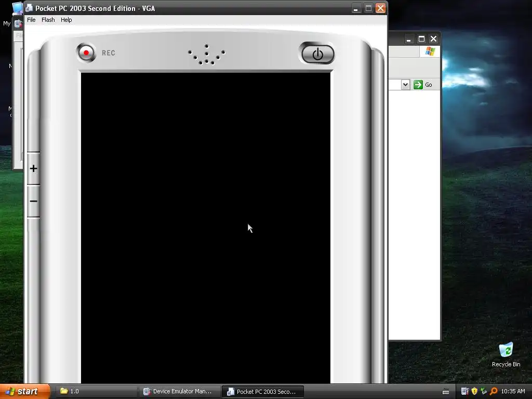Click the Windows flag logo in the background window
This screenshot has height=399, width=532.
[x=430, y=51]
